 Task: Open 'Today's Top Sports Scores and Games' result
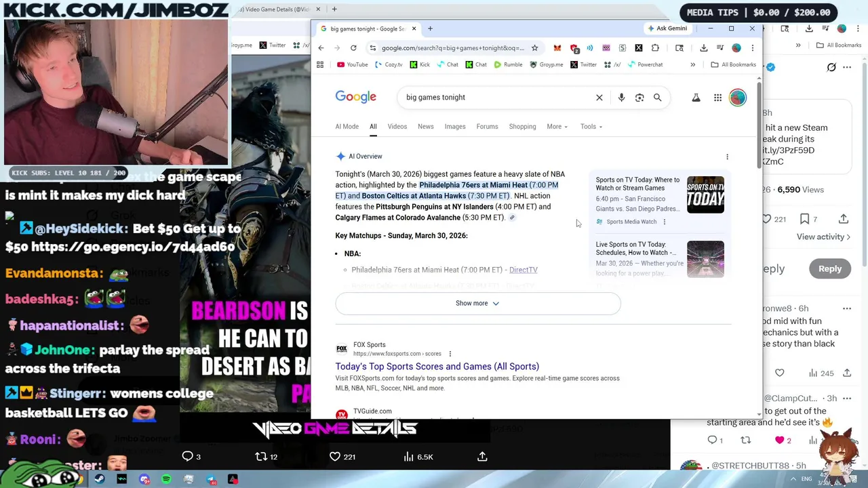(x=437, y=367)
